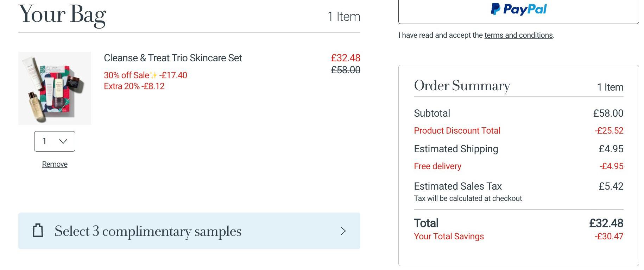Select the quantity value 1 box

point(55,141)
